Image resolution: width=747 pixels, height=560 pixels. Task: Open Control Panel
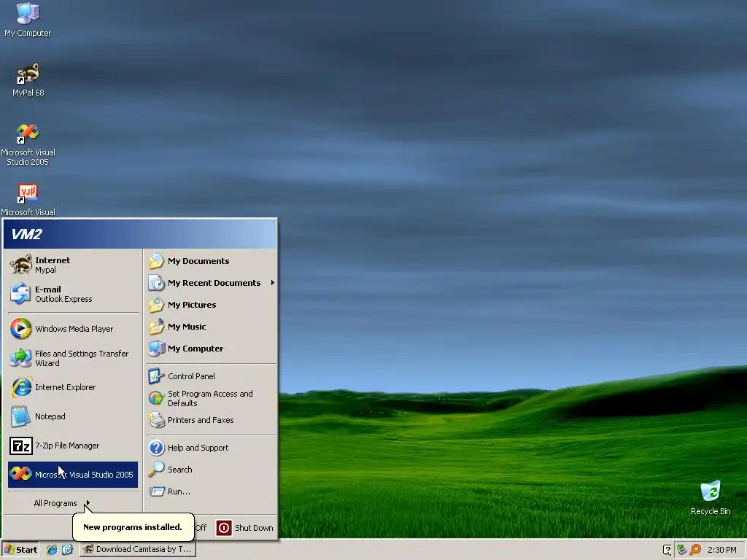(212, 376)
